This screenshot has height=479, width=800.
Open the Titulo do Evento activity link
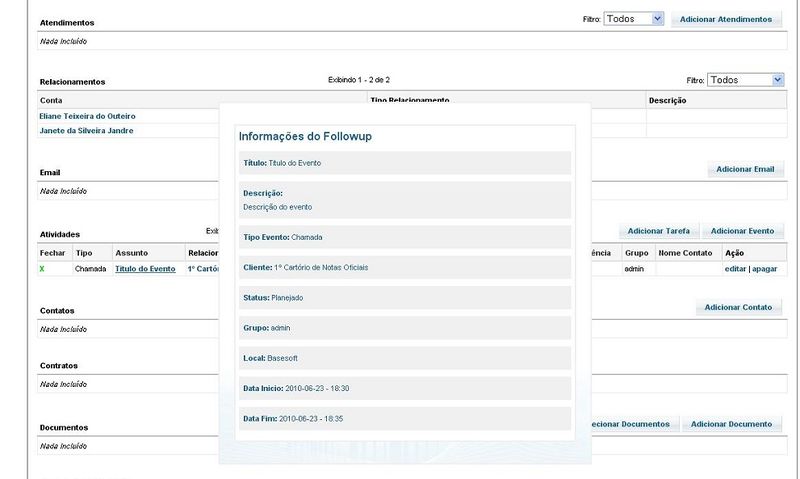[145, 269]
